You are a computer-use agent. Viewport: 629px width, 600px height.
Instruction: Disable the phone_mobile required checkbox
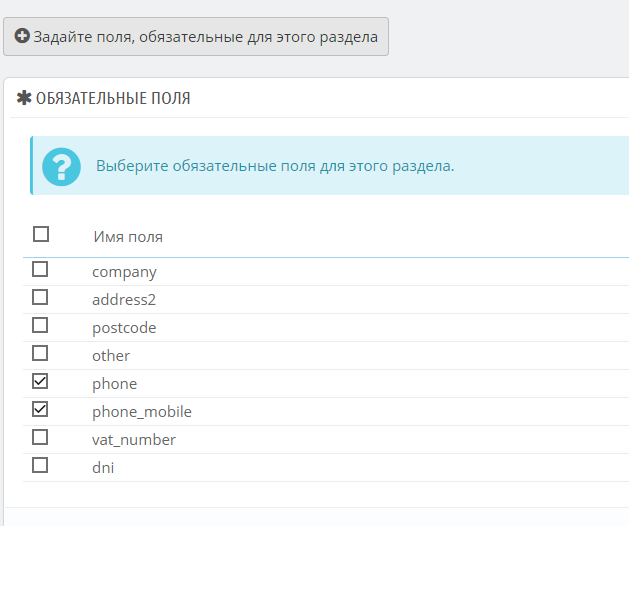point(40,409)
